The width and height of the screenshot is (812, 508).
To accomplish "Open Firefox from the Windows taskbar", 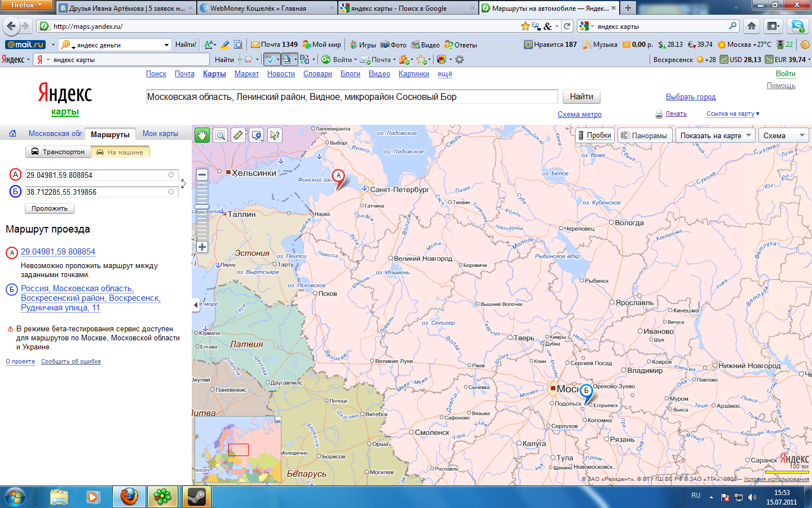I will pyautogui.click(x=129, y=497).
